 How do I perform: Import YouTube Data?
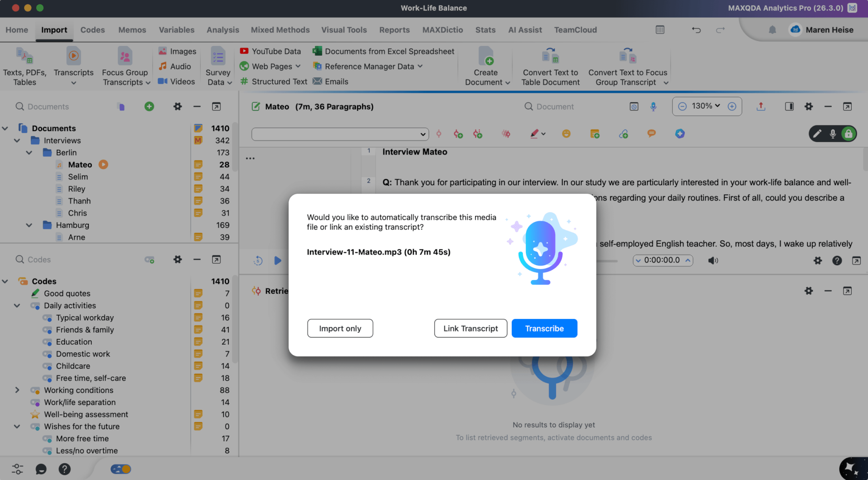(271, 51)
